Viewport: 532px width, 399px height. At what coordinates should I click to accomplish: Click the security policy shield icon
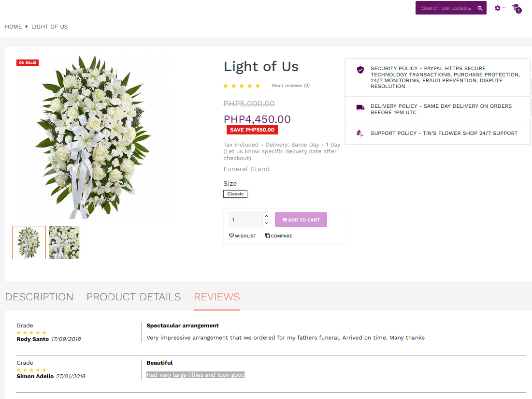click(360, 70)
